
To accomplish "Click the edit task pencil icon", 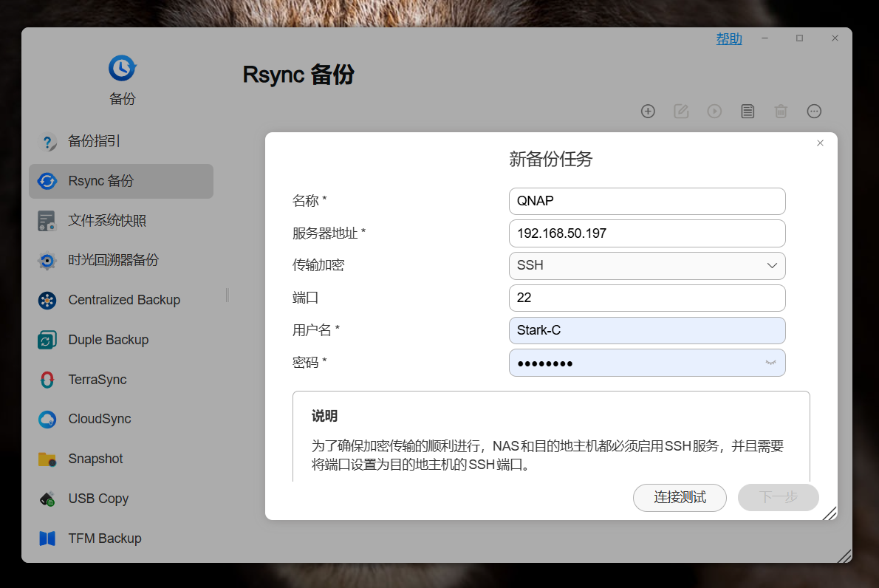I will pyautogui.click(x=681, y=111).
